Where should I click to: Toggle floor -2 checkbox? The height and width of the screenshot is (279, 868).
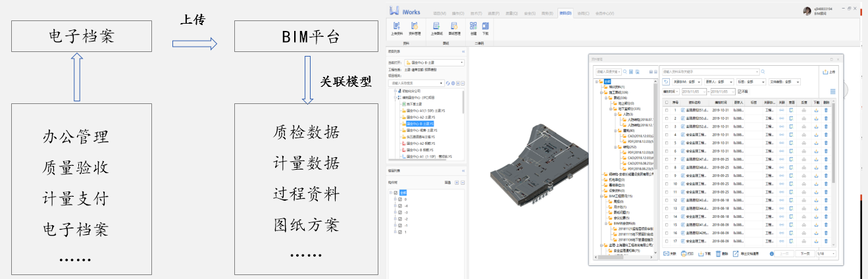point(399,218)
